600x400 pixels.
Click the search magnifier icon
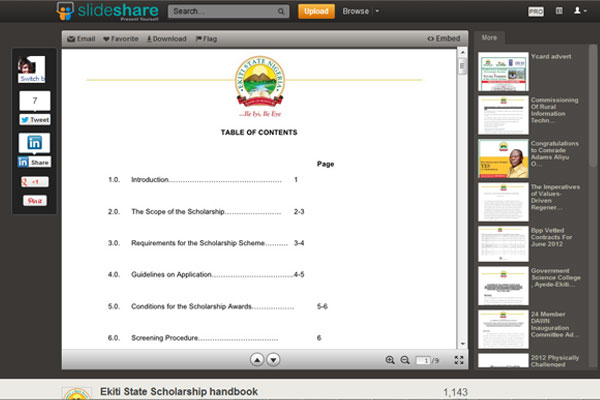(280, 12)
